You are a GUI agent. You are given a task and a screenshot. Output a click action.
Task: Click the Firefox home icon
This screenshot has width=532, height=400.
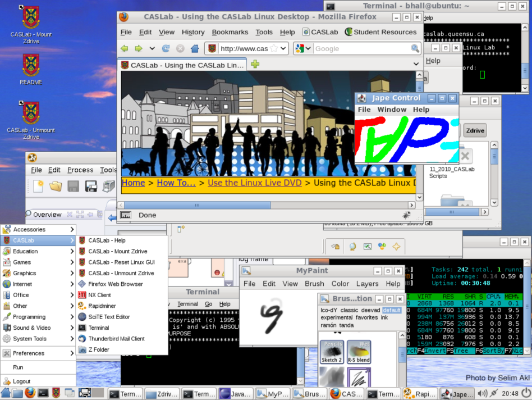tap(195, 48)
